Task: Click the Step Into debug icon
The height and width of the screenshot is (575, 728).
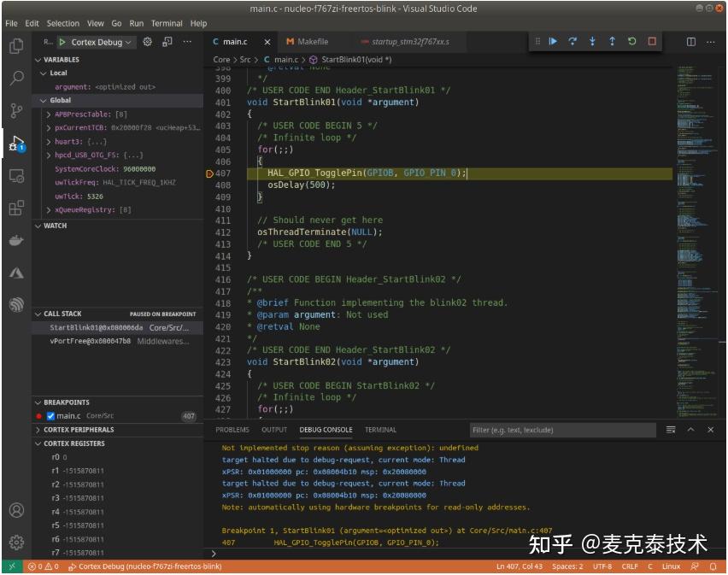Action: coord(593,40)
